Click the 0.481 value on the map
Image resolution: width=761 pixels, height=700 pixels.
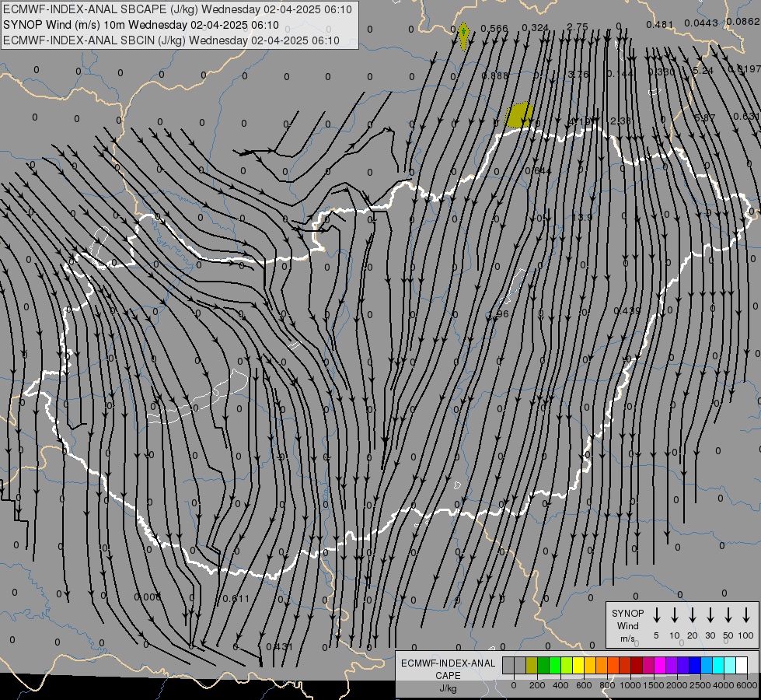[660, 24]
